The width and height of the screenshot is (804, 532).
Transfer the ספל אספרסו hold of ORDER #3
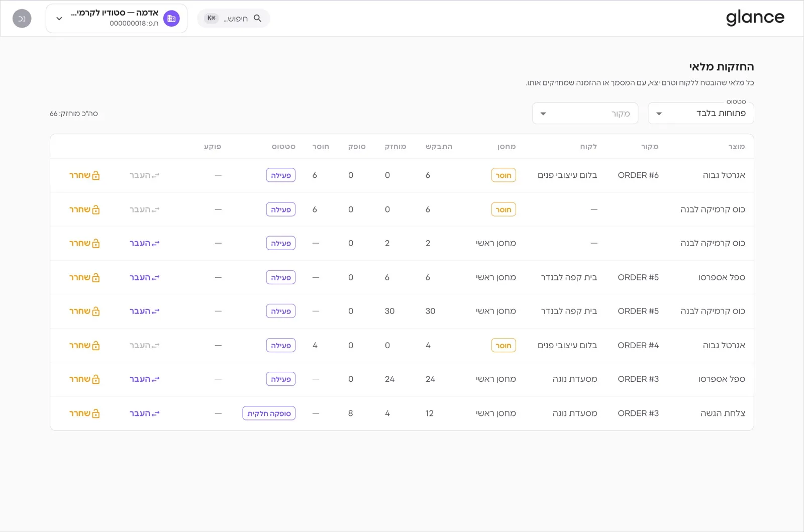click(x=145, y=379)
